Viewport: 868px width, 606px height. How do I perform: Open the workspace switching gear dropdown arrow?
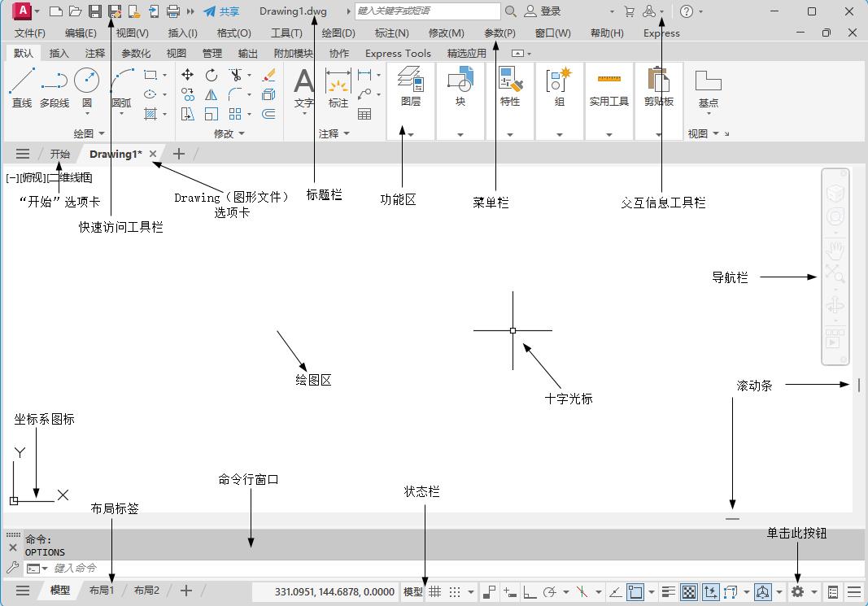click(x=813, y=592)
